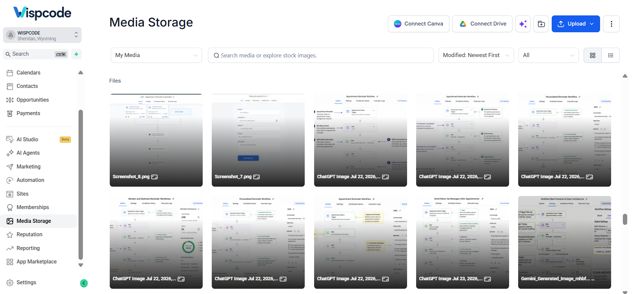Click the Google Drive logo icon
Screen dimensions: 644x294
(463, 24)
